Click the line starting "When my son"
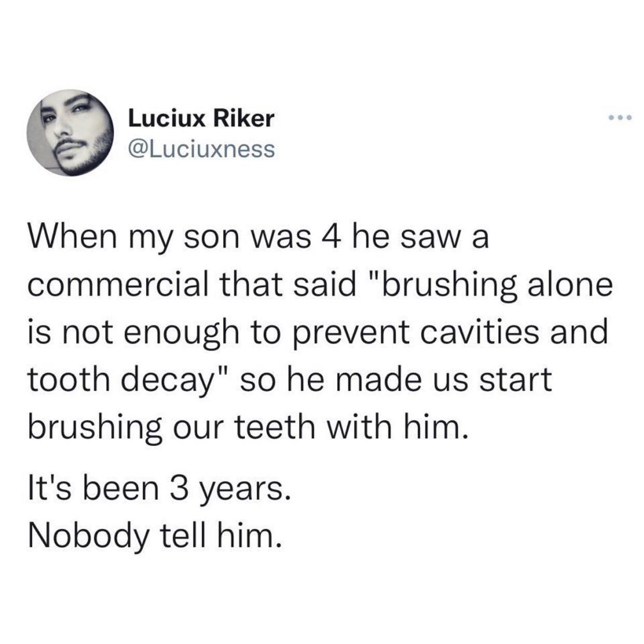Image resolution: width=644 pixels, height=644 pixels. click(258, 241)
